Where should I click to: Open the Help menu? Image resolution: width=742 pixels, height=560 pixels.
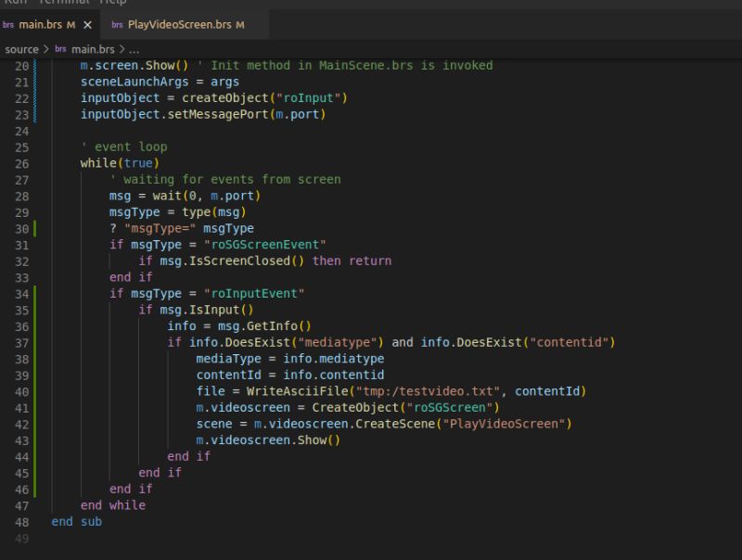click(x=95, y=4)
